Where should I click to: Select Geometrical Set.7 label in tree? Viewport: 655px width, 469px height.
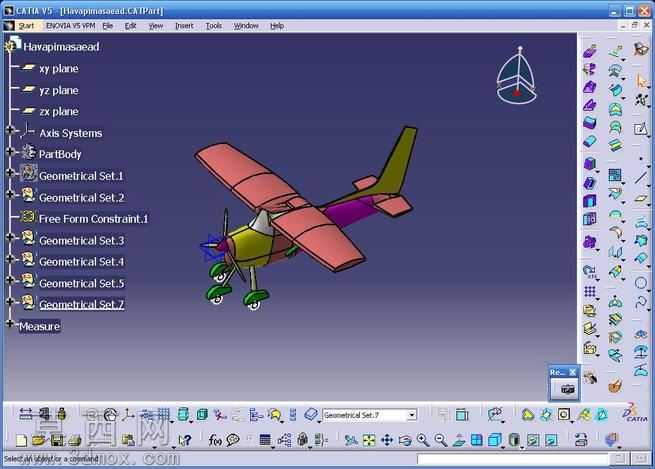(81, 304)
